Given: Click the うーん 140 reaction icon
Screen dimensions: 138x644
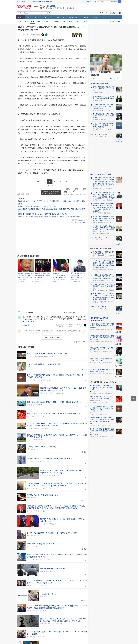Looking at the screenshot, I should tap(77, 325).
